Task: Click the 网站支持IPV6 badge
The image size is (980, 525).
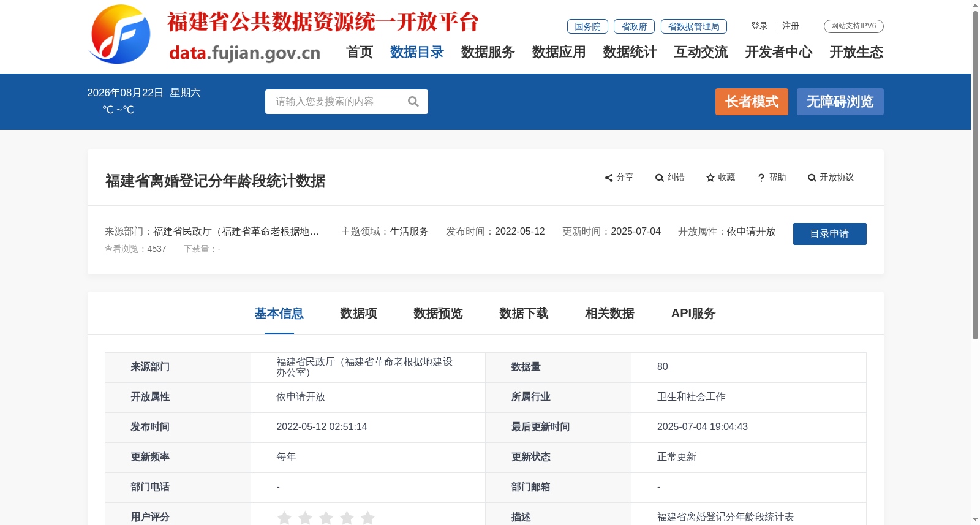Action: point(854,26)
